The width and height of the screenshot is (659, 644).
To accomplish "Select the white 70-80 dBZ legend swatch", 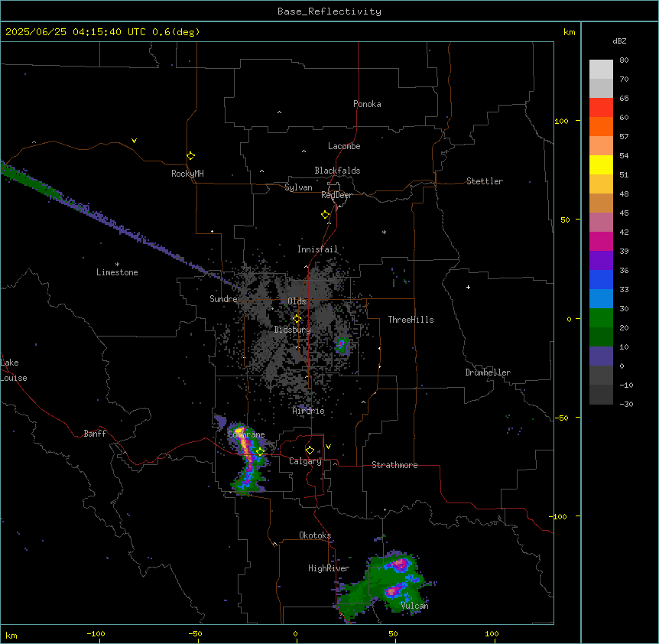I will (x=601, y=70).
